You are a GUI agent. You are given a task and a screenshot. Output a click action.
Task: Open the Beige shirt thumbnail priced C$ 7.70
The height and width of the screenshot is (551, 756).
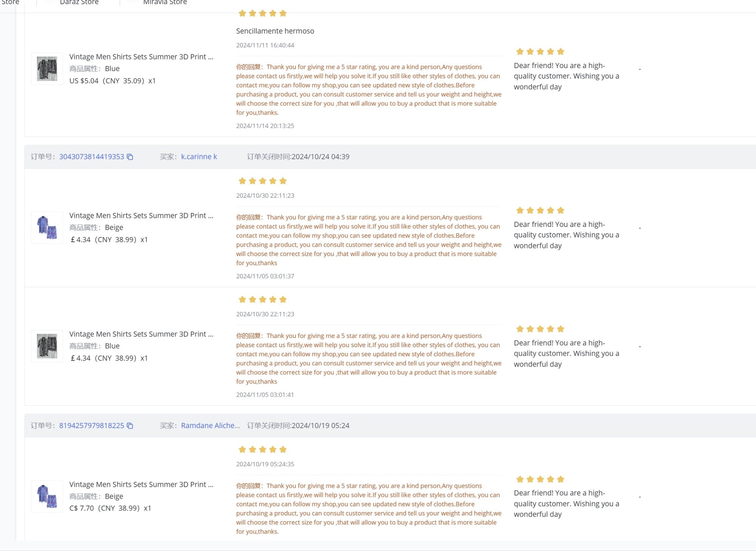(x=47, y=497)
